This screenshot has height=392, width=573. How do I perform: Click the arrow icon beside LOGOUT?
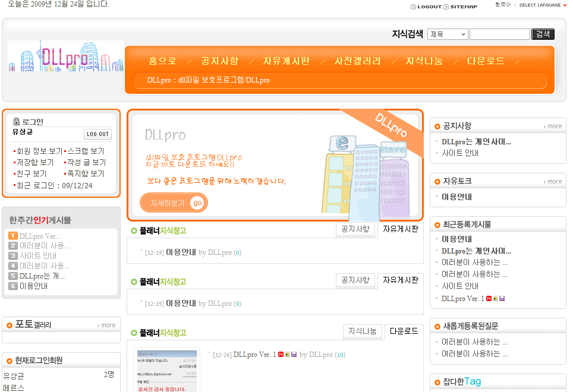413,7
